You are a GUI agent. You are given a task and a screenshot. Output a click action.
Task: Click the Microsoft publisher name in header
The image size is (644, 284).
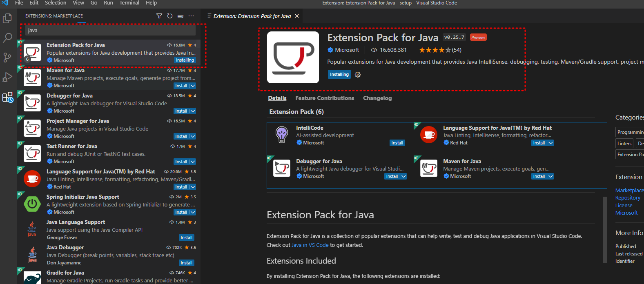click(x=347, y=50)
